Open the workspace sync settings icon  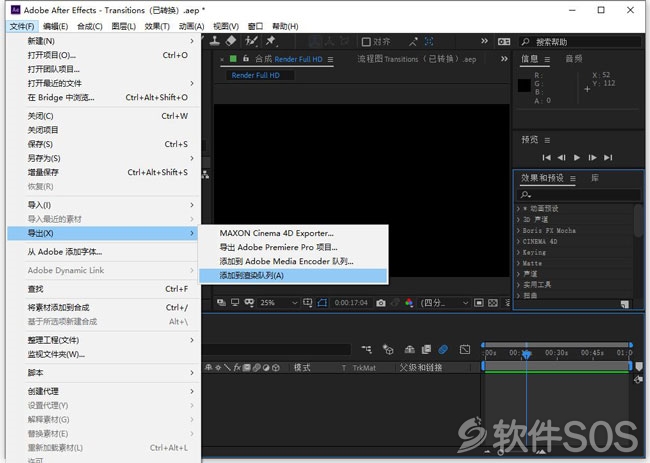(x=504, y=41)
